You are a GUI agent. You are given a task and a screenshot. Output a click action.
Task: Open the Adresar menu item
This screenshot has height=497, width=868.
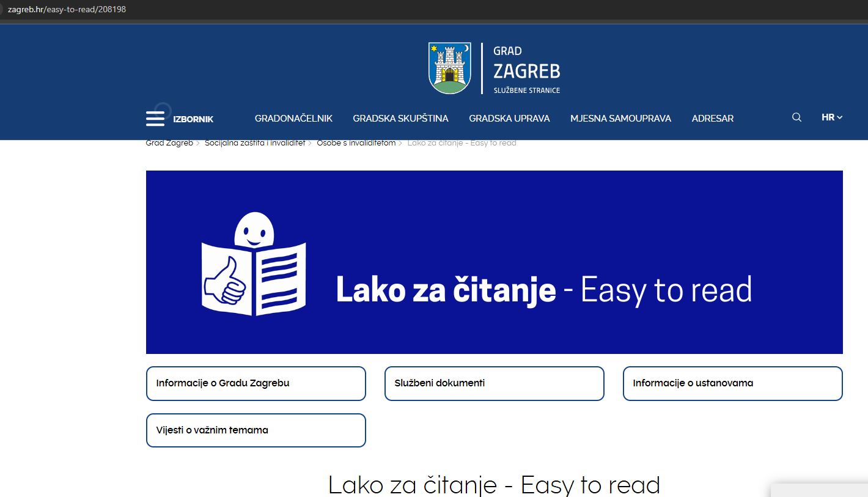point(712,119)
